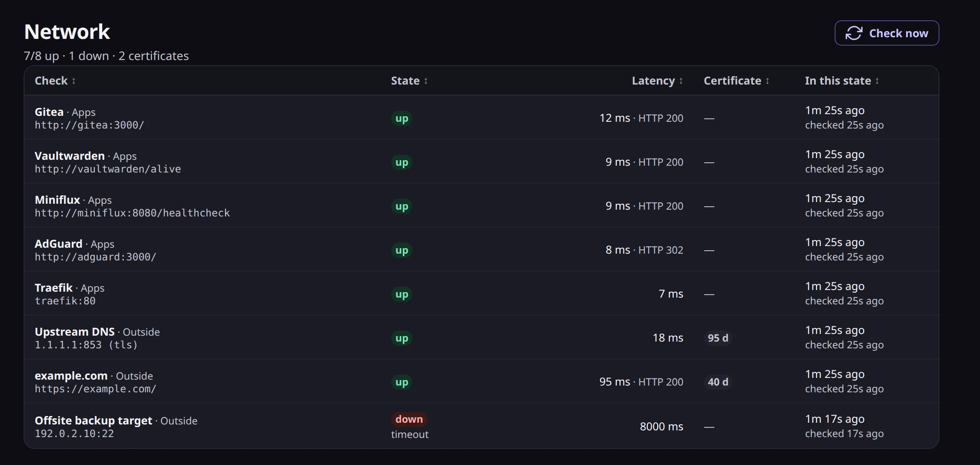Viewport: 980px width, 465px height.
Task: Click the Network page heading
Action: [67, 32]
